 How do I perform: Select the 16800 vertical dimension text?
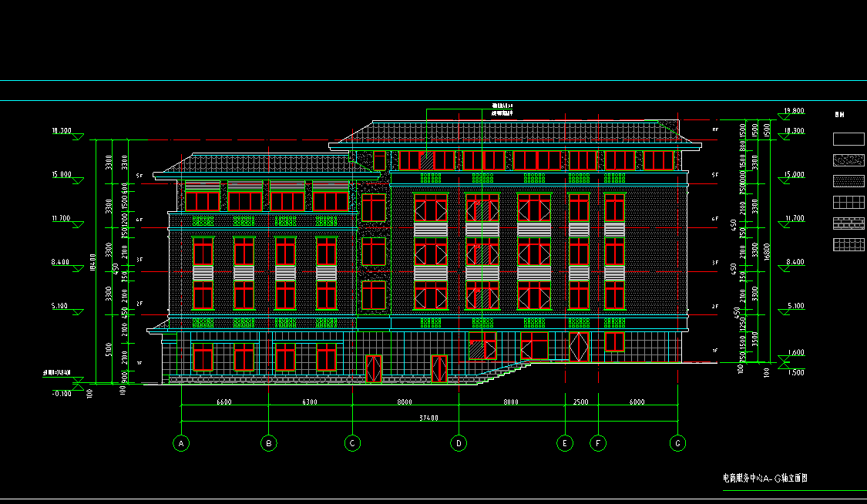(766, 251)
